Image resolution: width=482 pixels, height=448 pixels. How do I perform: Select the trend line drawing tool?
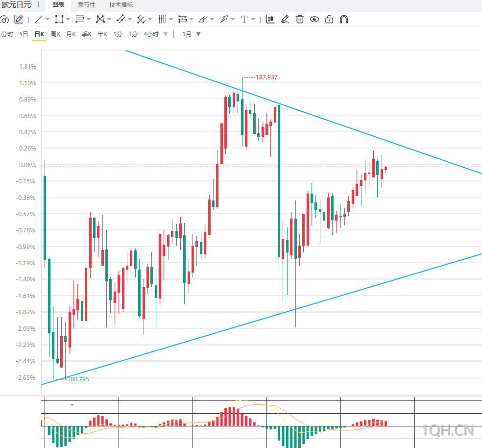[x=38, y=20]
